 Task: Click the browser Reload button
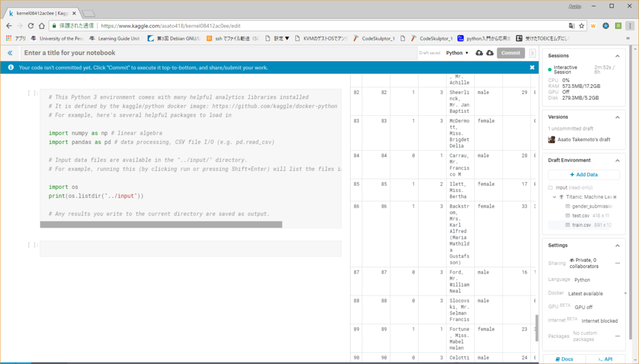pos(31,26)
